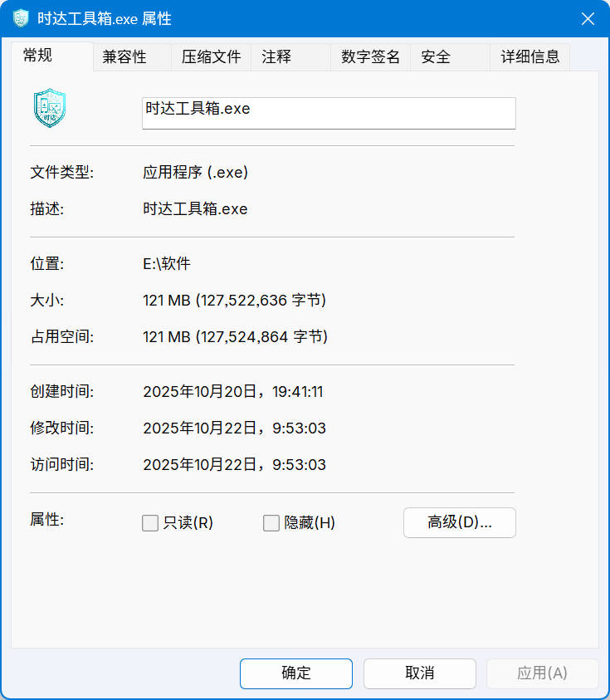This screenshot has width=610, height=700.
Task: Close the 属性 dialog window
Action: click(587, 18)
